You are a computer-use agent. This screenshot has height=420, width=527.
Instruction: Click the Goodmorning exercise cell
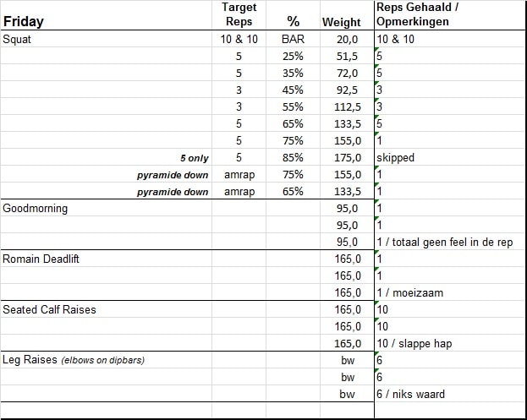coord(36,208)
